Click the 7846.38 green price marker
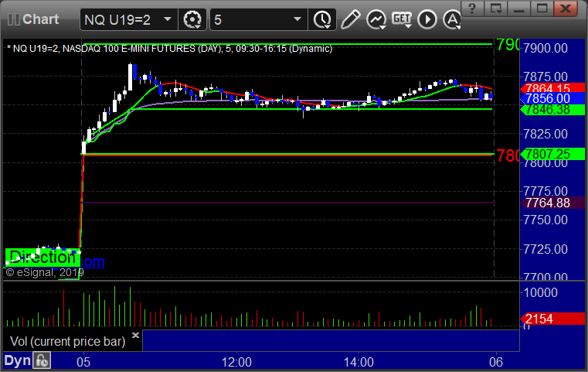This screenshot has height=372, width=588. [552, 110]
